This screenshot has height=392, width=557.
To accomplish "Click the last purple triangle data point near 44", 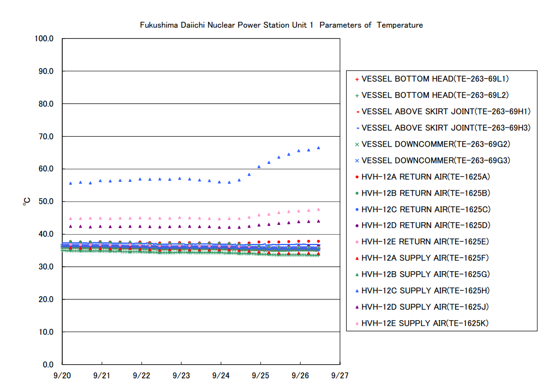I will pos(319,222).
